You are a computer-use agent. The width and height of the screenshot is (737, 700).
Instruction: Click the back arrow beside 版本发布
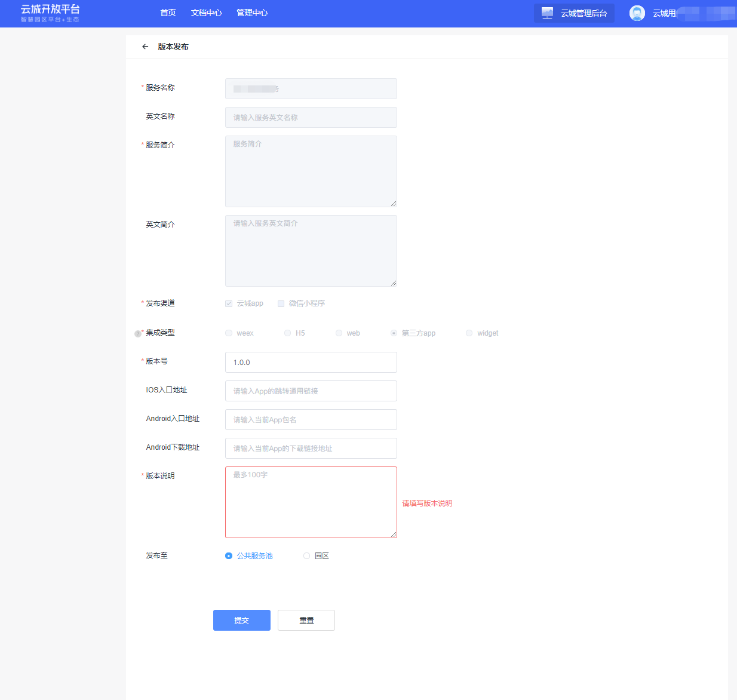pyautogui.click(x=145, y=47)
